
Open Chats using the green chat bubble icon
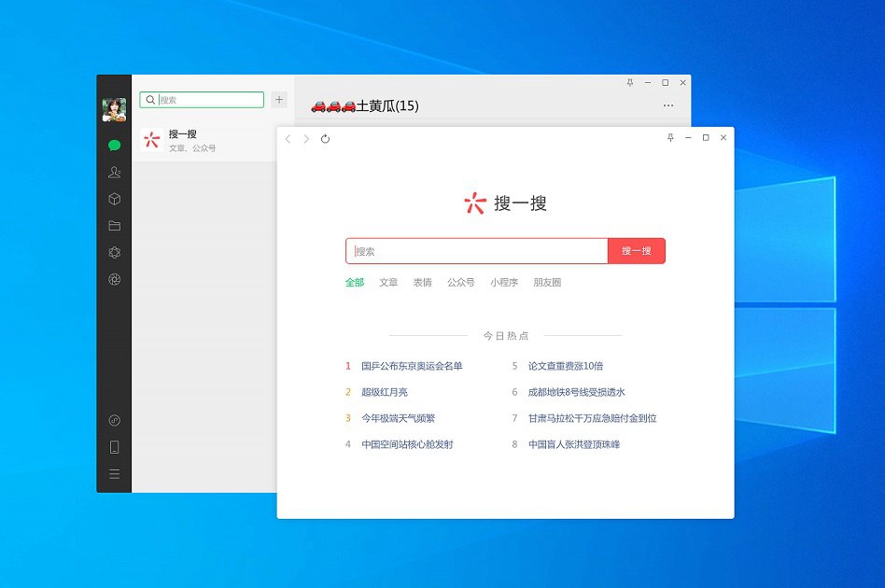coord(114,145)
